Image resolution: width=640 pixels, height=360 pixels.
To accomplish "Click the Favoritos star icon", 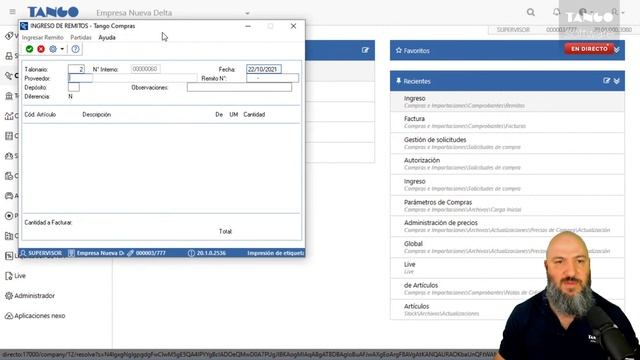I will click(x=399, y=50).
